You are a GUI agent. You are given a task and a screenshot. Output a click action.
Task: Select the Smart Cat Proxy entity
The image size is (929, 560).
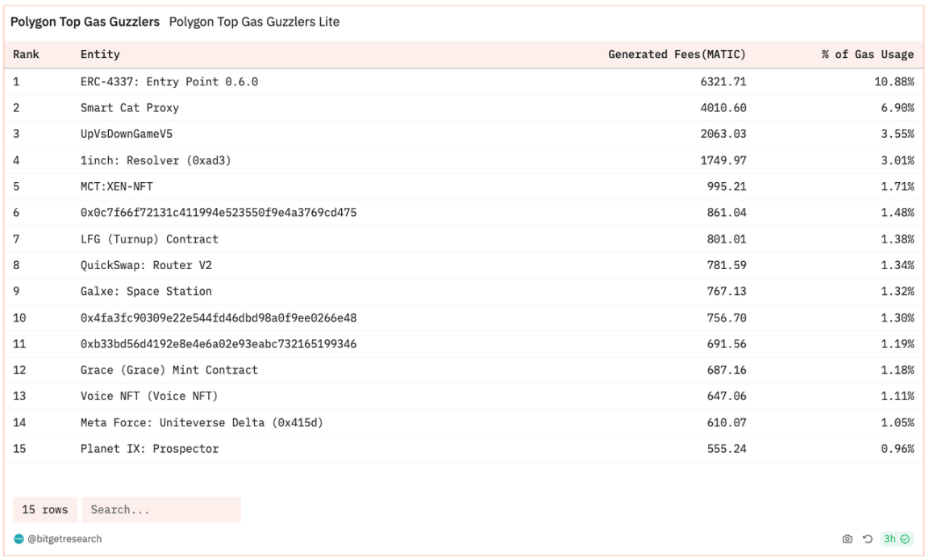point(130,108)
